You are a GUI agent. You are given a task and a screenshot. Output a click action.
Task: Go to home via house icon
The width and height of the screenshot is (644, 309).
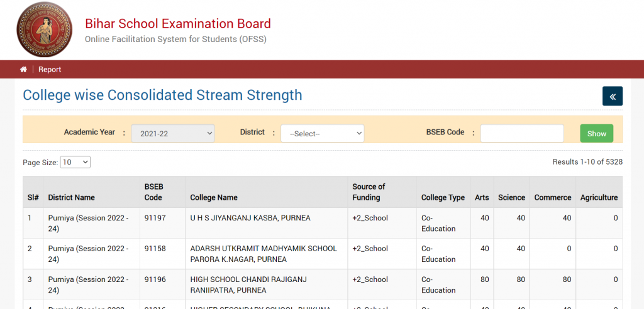pyautogui.click(x=24, y=70)
